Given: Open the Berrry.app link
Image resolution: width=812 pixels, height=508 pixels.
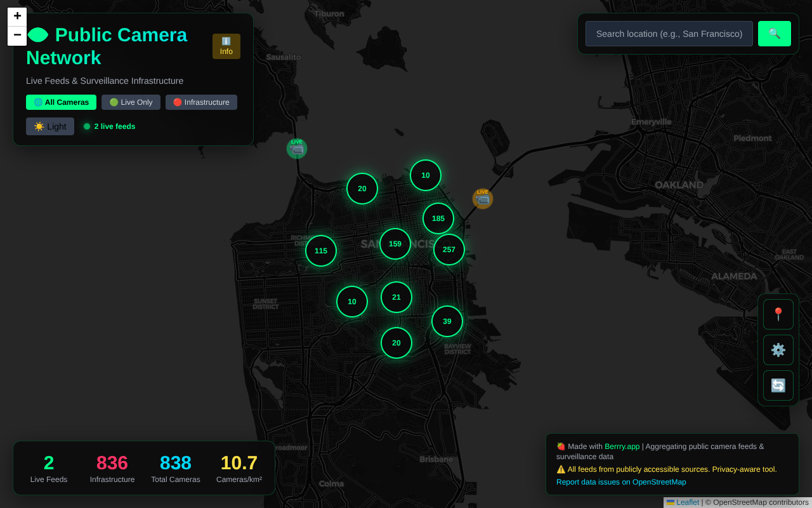Looking at the screenshot, I should pyautogui.click(x=622, y=446).
